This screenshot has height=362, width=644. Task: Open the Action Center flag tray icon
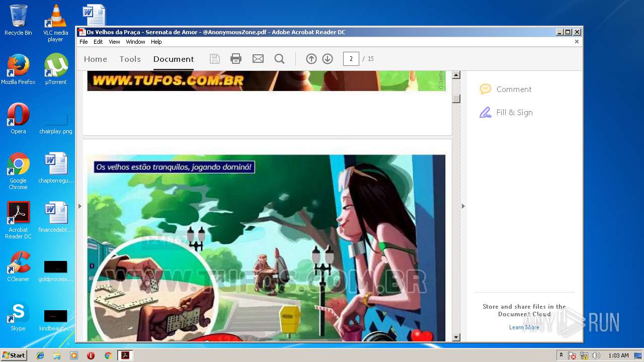[x=572, y=355]
